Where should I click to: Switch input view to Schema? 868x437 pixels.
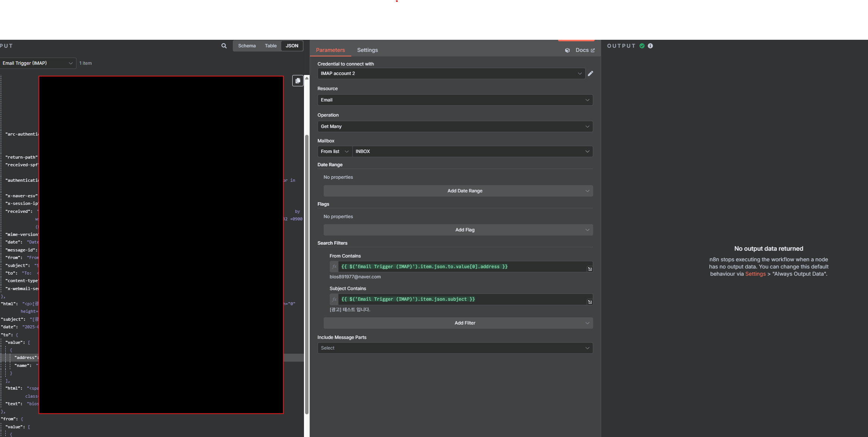247,46
